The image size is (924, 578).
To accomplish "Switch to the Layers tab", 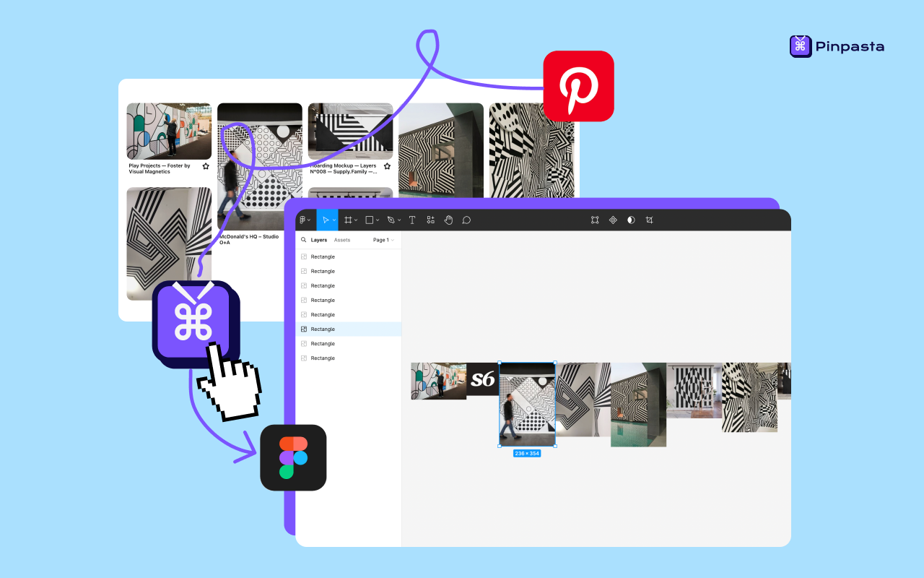I will coord(319,239).
